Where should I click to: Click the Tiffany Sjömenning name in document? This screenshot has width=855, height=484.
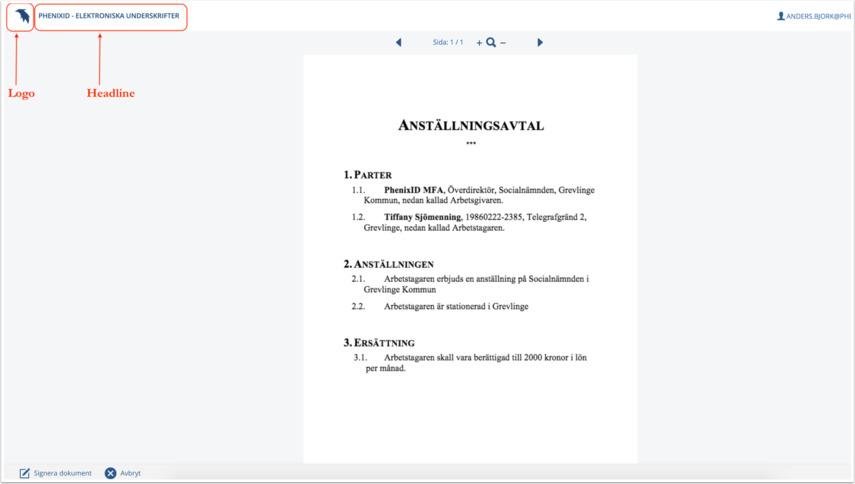[423, 217]
